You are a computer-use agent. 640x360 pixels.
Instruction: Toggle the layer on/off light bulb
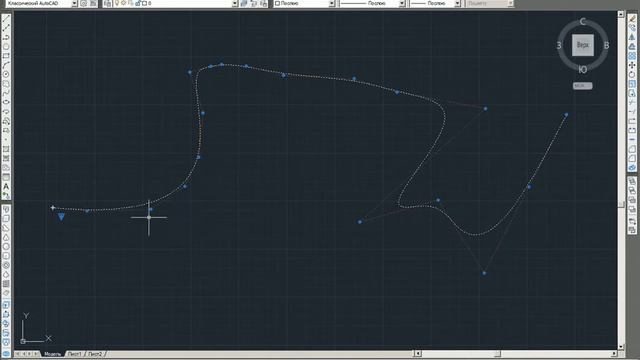pos(117,3)
